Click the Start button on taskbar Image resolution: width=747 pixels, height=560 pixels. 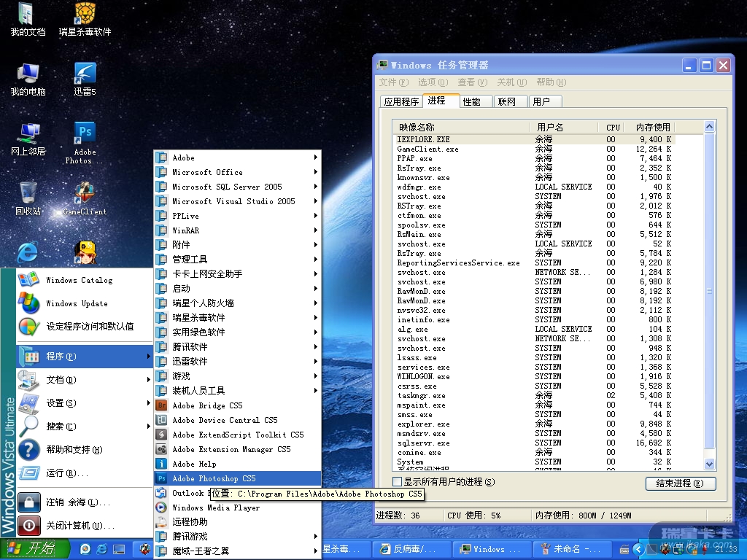(x=34, y=549)
